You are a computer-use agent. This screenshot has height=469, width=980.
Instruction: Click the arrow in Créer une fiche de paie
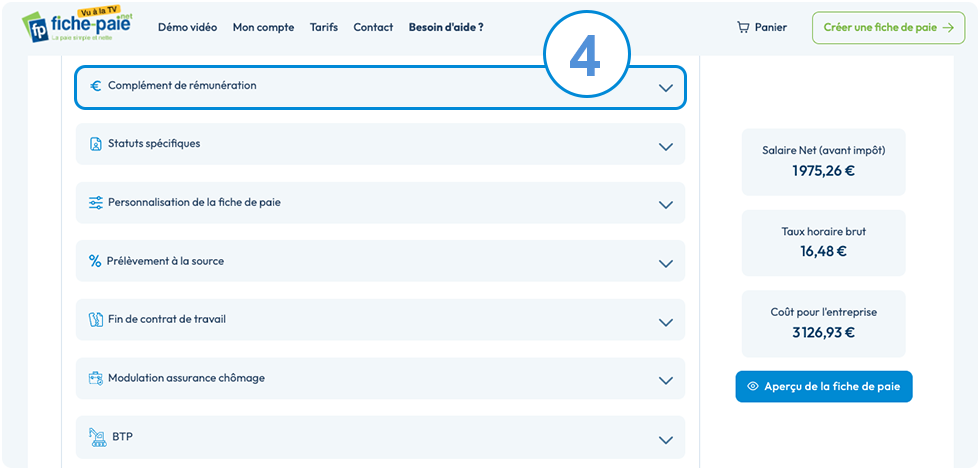click(948, 28)
